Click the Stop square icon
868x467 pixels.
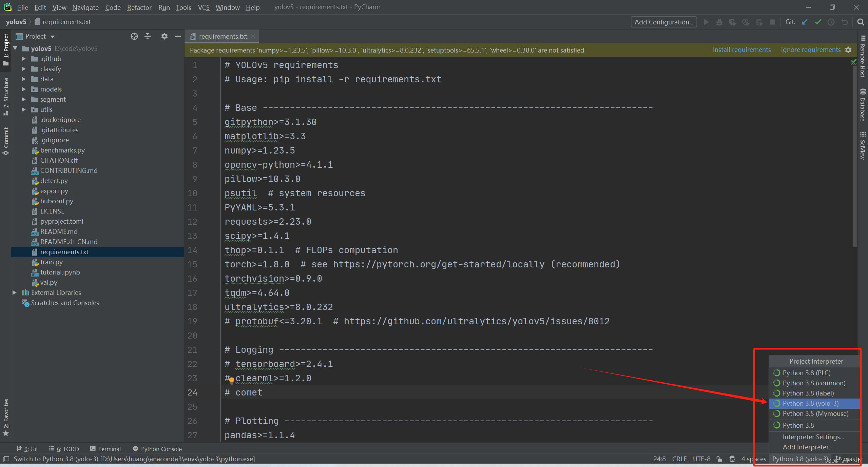(772, 22)
